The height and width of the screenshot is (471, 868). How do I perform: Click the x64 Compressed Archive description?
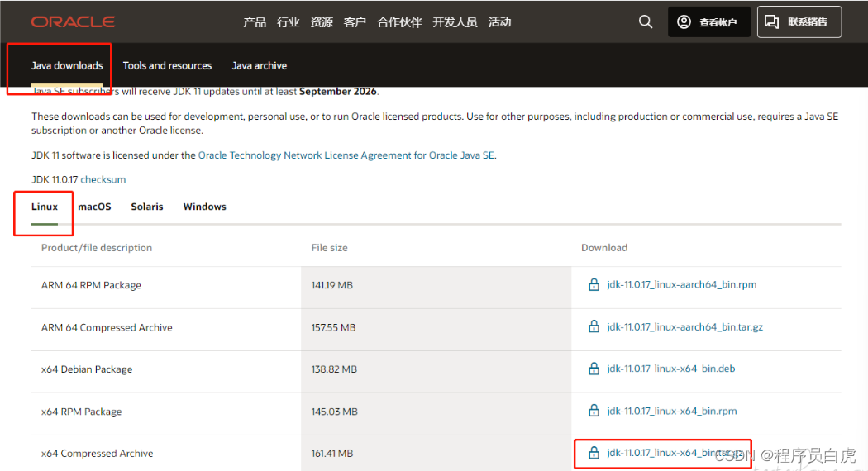[97, 454]
